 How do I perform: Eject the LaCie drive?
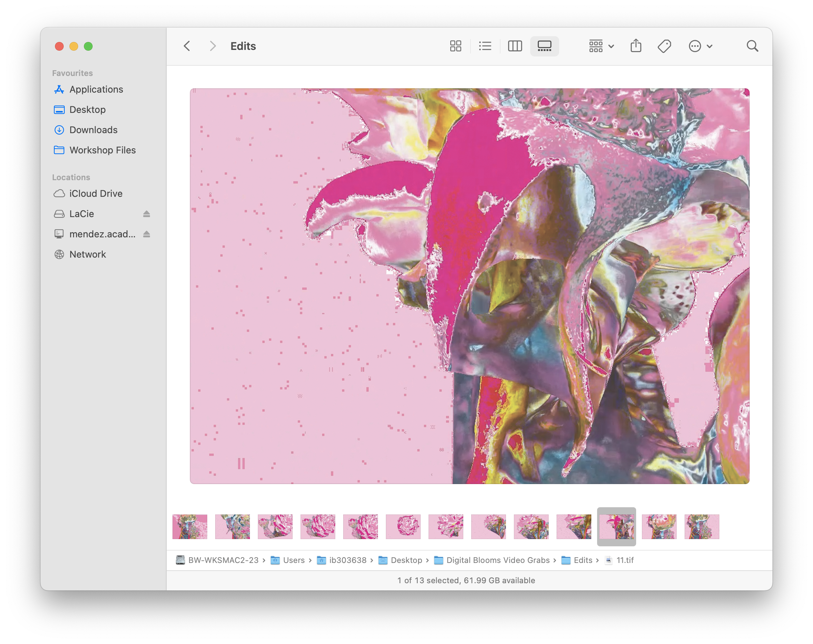(146, 214)
